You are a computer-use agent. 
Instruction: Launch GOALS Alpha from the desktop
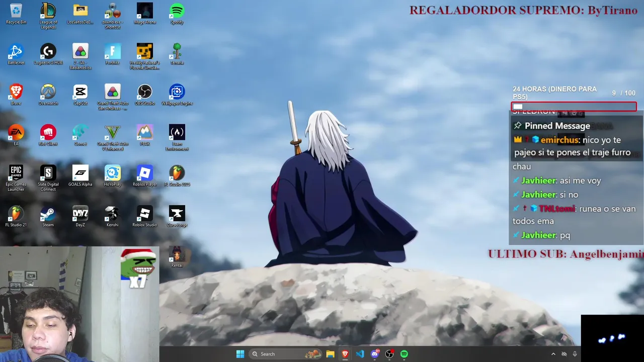80,176
